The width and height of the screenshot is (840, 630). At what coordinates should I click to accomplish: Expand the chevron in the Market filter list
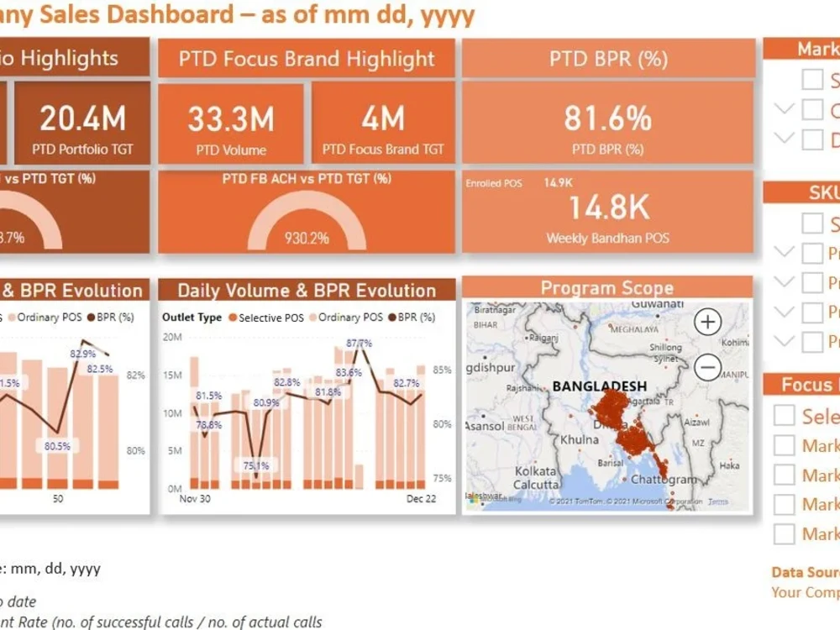tap(785, 109)
